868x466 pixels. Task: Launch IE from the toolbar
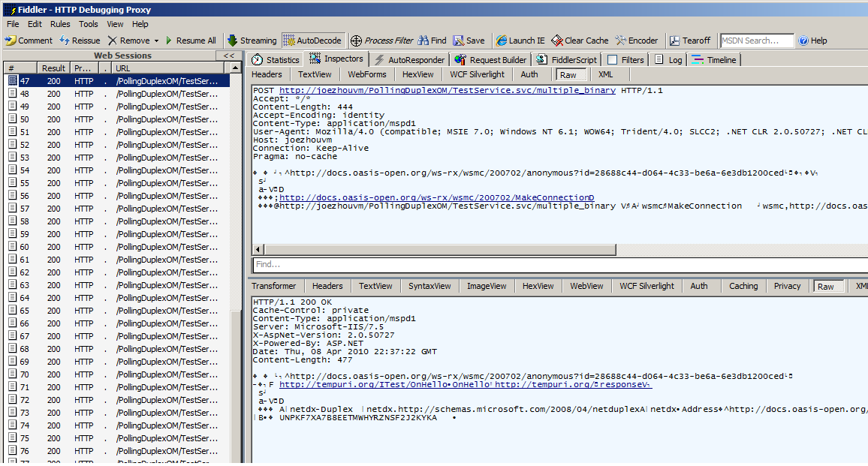click(x=520, y=41)
